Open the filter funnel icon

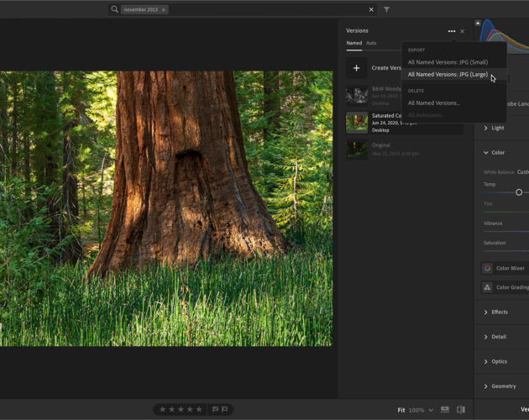click(386, 9)
